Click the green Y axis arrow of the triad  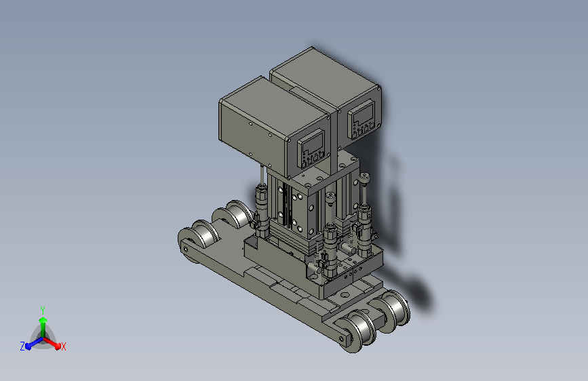[x=43, y=326]
